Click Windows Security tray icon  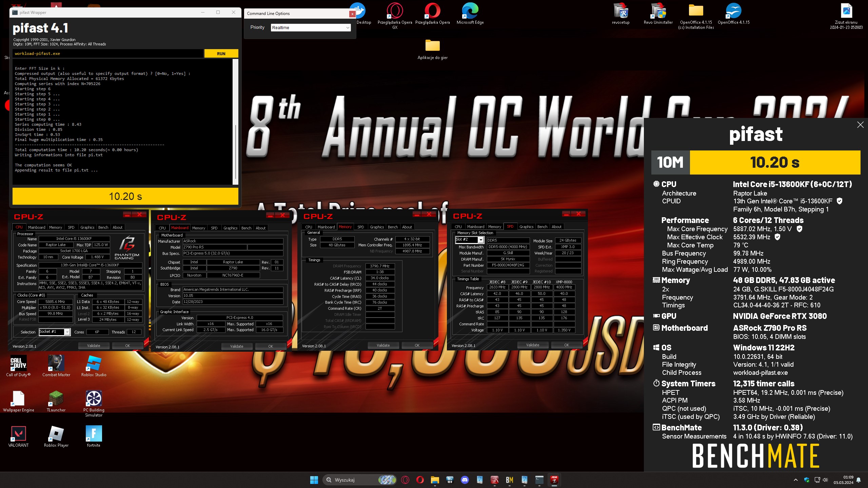tap(807, 480)
